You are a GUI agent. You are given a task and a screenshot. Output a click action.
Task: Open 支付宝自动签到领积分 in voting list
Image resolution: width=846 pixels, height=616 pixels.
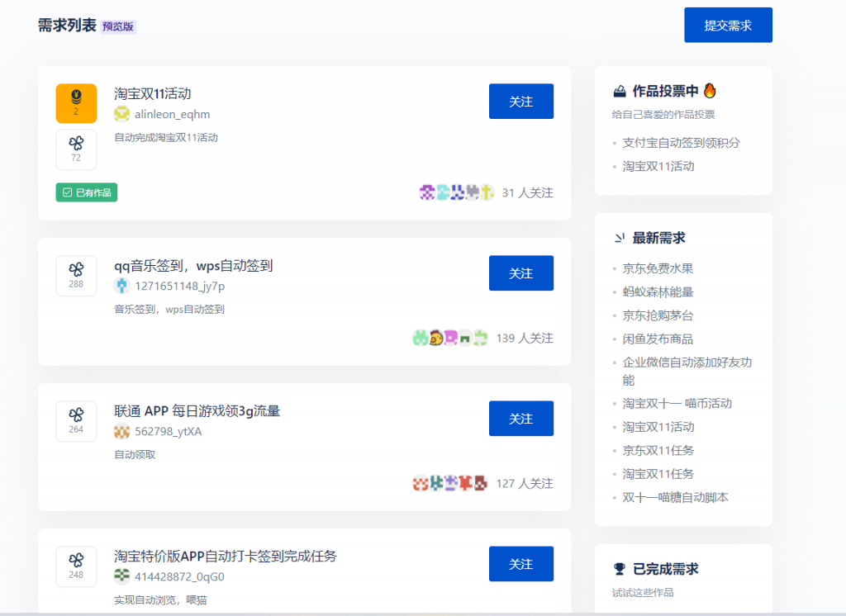point(682,143)
